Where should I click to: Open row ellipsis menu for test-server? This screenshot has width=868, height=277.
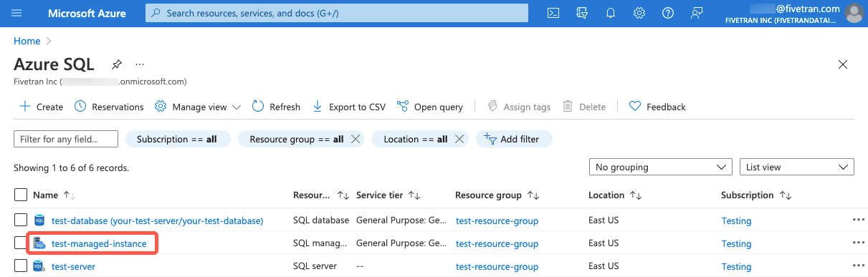click(x=858, y=266)
